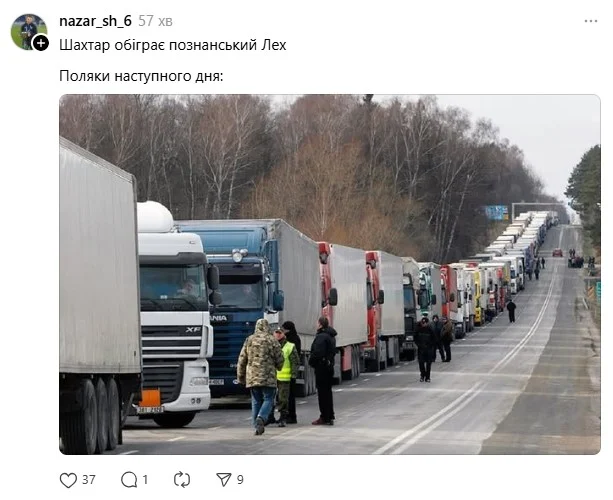Click the line Поляки наступного дня:
This screenshot has width=613, height=500.
click(x=141, y=76)
